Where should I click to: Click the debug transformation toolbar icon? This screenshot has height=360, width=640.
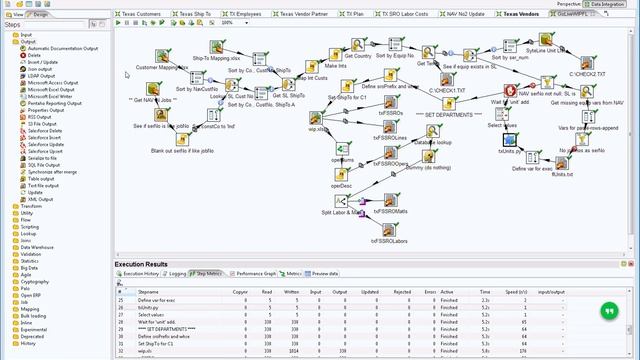coord(153,23)
